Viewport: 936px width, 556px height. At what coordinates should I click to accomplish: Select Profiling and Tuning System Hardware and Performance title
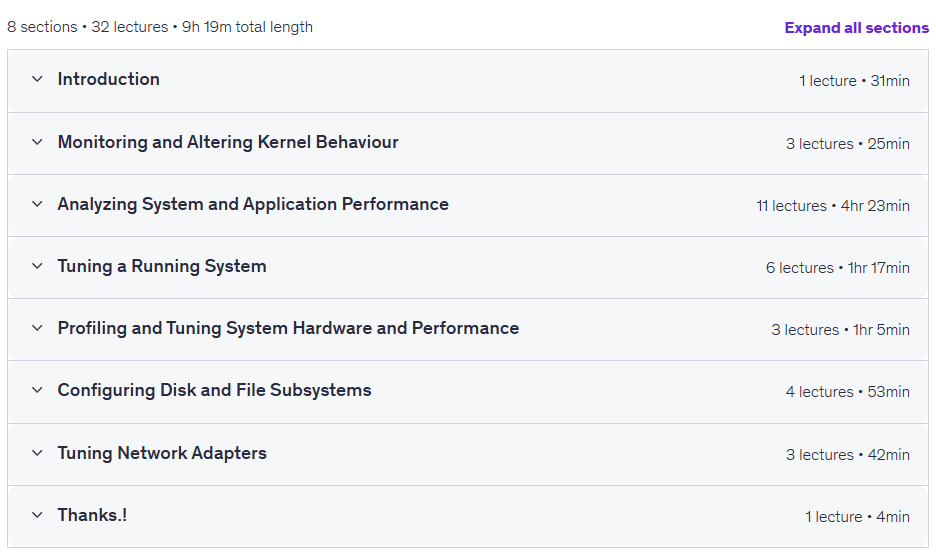(288, 328)
